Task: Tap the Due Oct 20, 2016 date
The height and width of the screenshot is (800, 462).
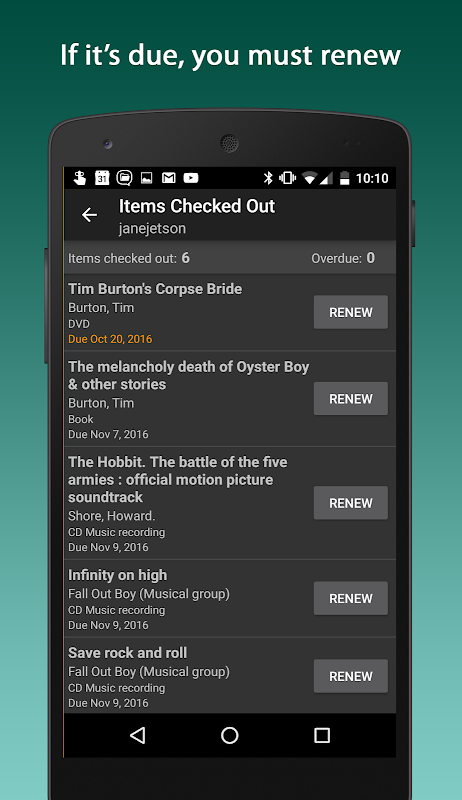Action: coord(110,339)
